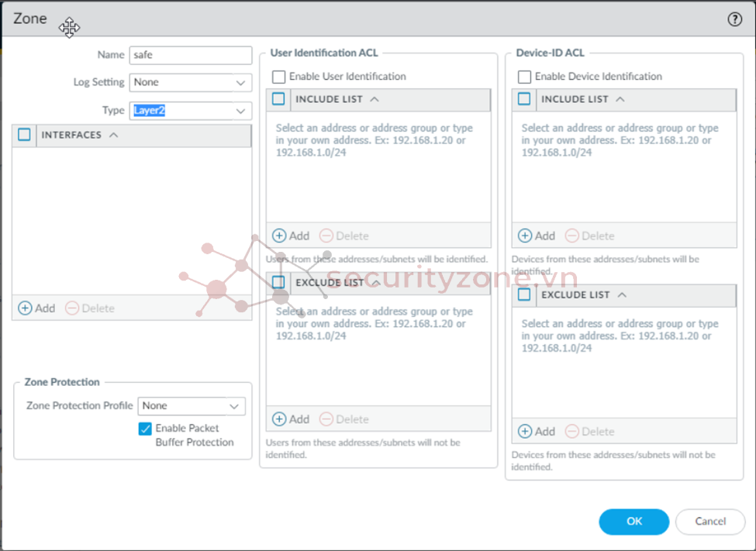Add address to User Identification exclude list
Screen dimensions: 756x551
click(291, 419)
